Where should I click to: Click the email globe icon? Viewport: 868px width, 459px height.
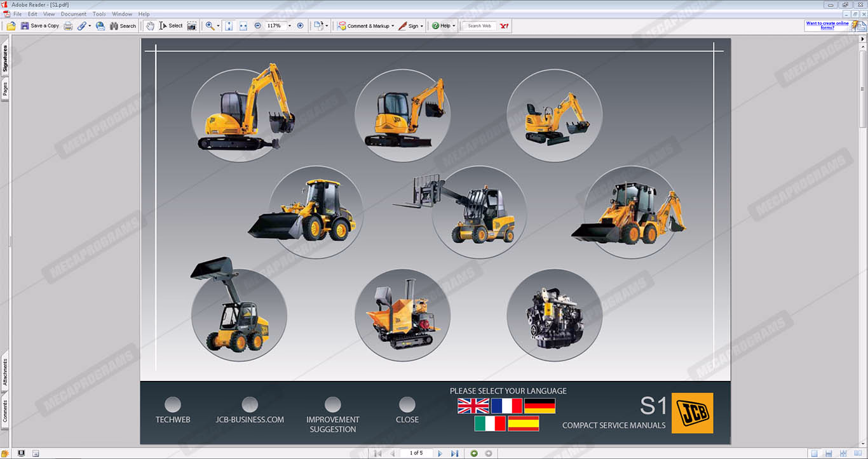click(x=100, y=26)
